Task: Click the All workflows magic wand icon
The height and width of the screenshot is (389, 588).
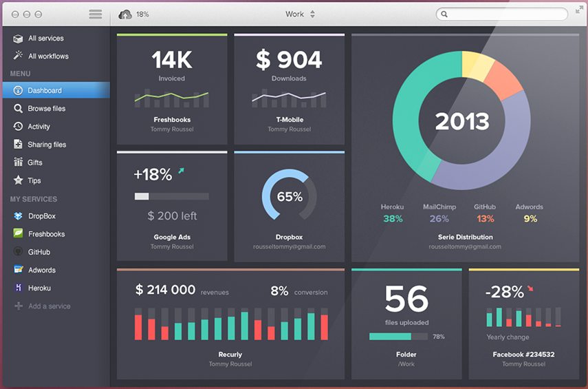Action: (18, 56)
